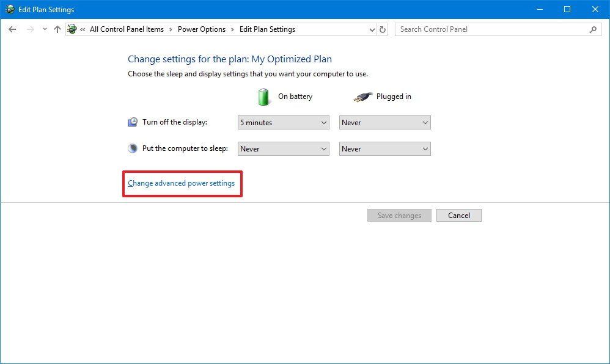The image size is (610, 364).
Task: Click the disabled Save changes button
Action: (x=399, y=215)
